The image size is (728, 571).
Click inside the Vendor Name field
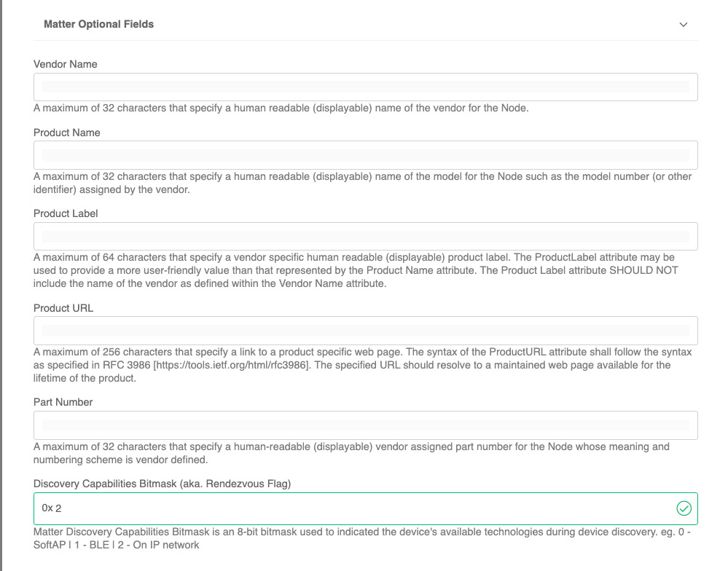(x=364, y=87)
